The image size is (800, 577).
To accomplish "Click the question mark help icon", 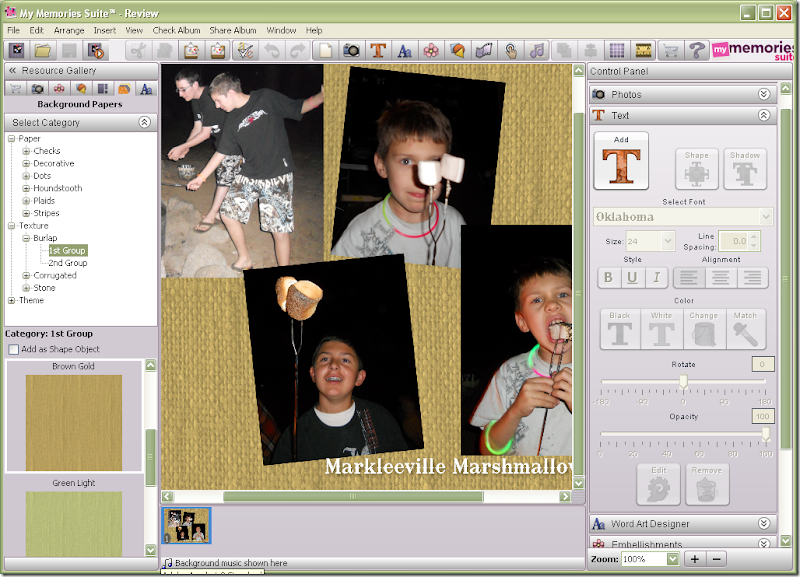I will [696, 51].
